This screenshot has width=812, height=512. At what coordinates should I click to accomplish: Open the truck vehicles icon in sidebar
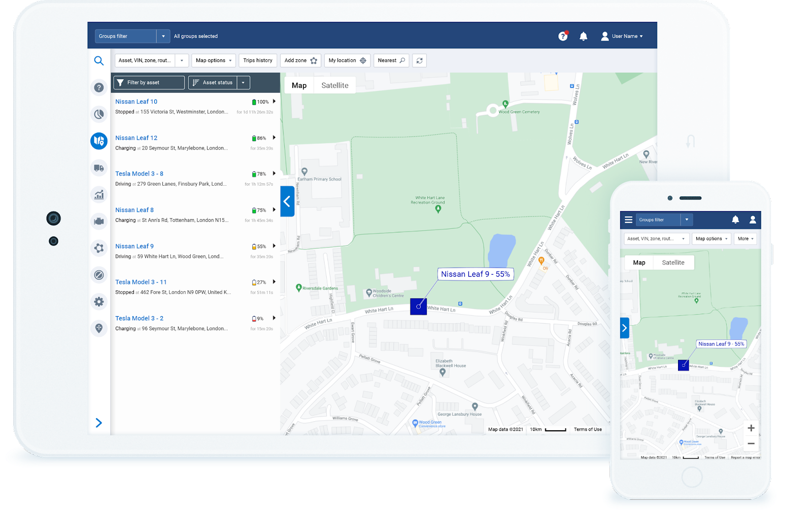(x=99, y=167)
